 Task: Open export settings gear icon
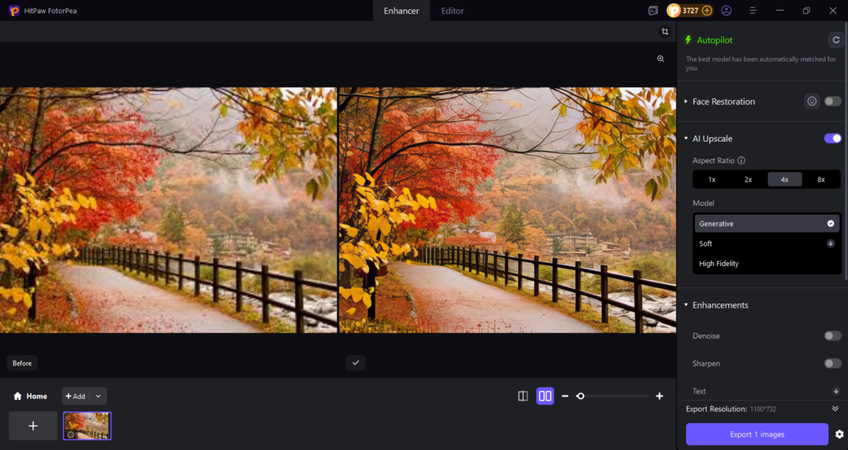tap(839, 434)
